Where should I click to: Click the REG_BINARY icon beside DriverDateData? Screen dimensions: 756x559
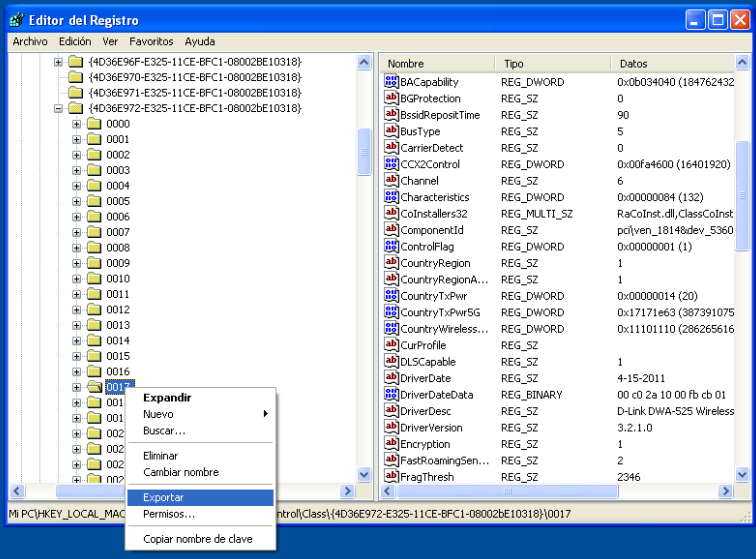click(x=391, y=393)
